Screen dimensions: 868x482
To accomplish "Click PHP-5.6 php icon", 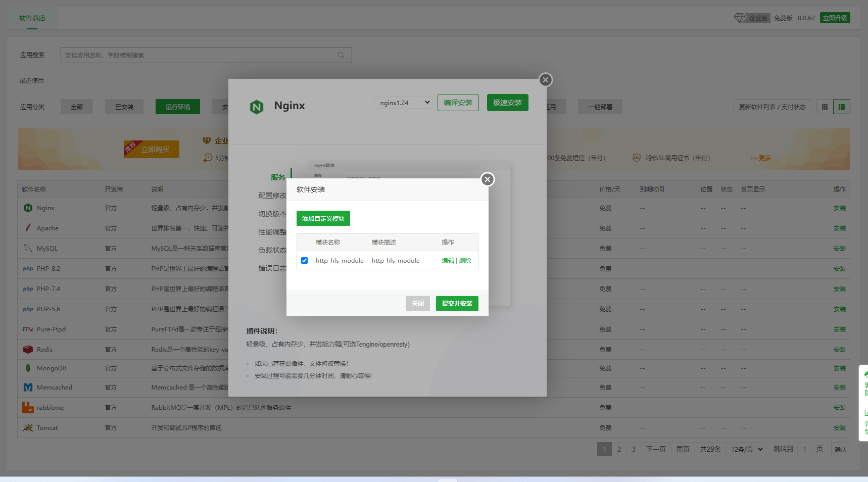I will click(x=28, y=309).
